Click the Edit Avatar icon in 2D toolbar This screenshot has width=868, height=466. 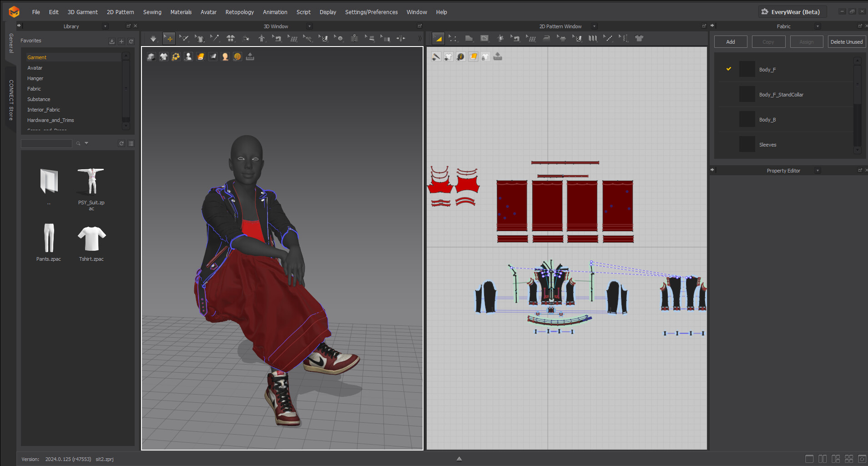click(x=500, y=39)
